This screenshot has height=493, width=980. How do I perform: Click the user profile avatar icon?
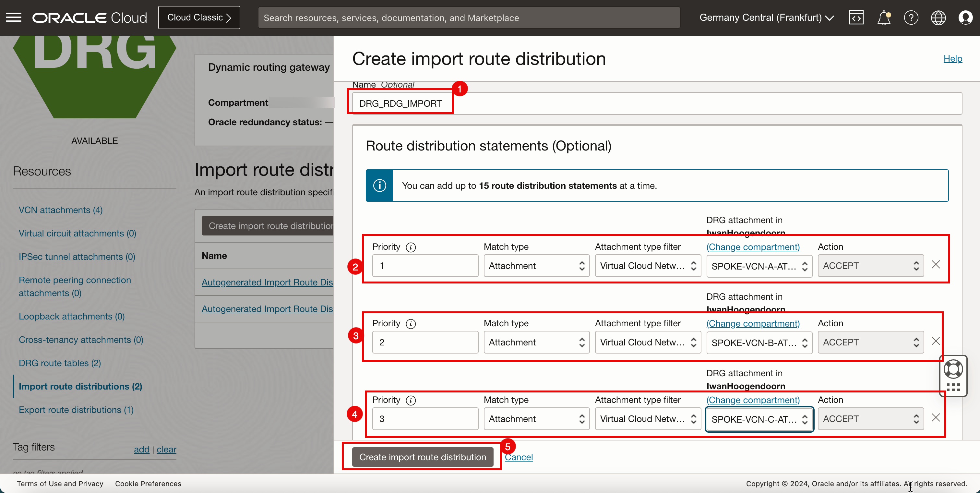point(966,18)
